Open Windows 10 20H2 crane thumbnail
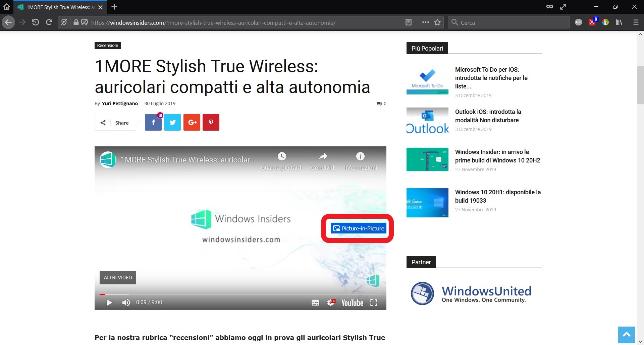The image size is (644, 345). (x=427, y=159)
